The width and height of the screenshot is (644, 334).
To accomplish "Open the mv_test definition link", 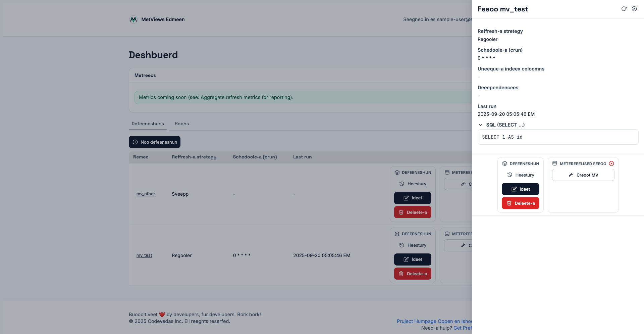I will (144, 255).
